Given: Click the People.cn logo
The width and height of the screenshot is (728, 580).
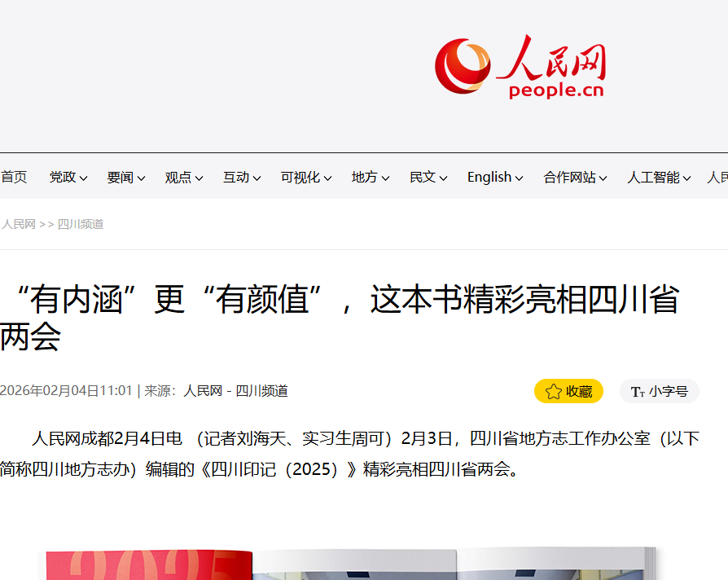Looking at the screenshot, I should pyautogui.click(x=520, y=67).
